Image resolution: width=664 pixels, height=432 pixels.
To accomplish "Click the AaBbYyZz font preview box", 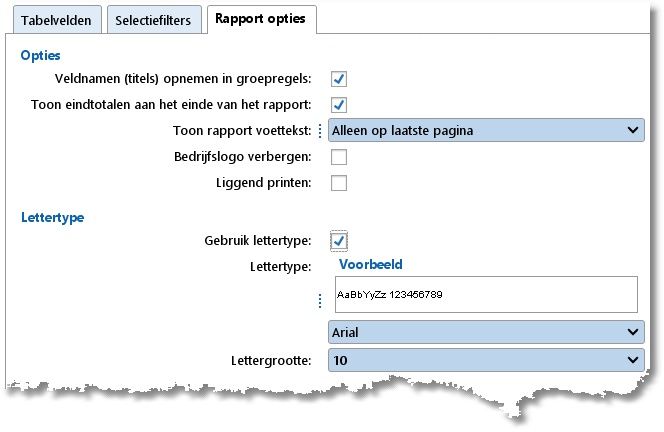I will click(483, 295).
